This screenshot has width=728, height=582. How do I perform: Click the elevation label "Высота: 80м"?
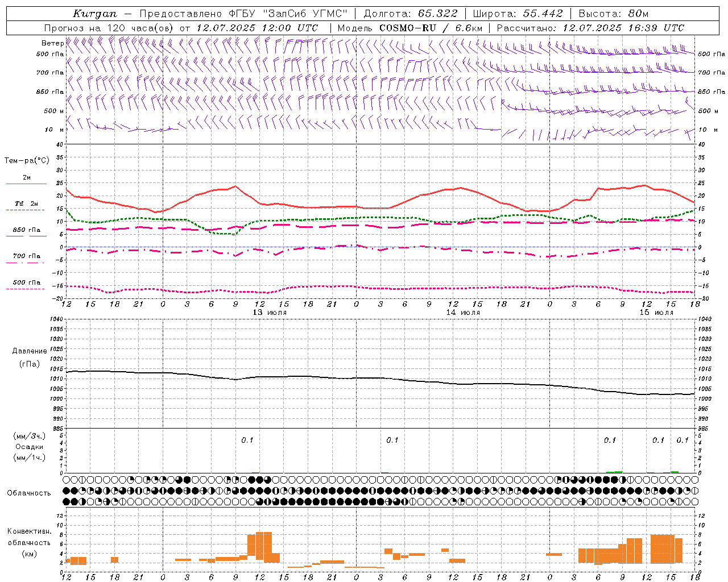coord(613,14)
